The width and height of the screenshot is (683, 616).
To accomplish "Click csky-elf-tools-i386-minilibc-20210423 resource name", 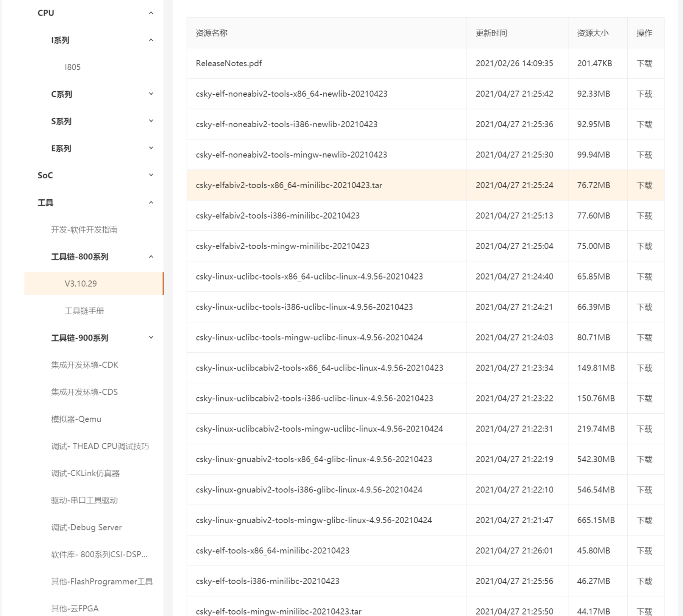I will tap(267, 581).
